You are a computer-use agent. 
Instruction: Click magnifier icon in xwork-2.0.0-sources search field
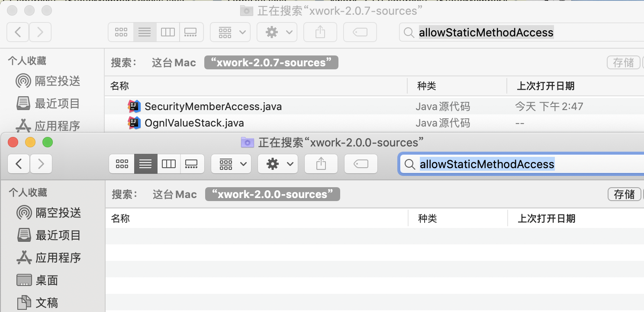pyautogui.click(x=409, y=164)
